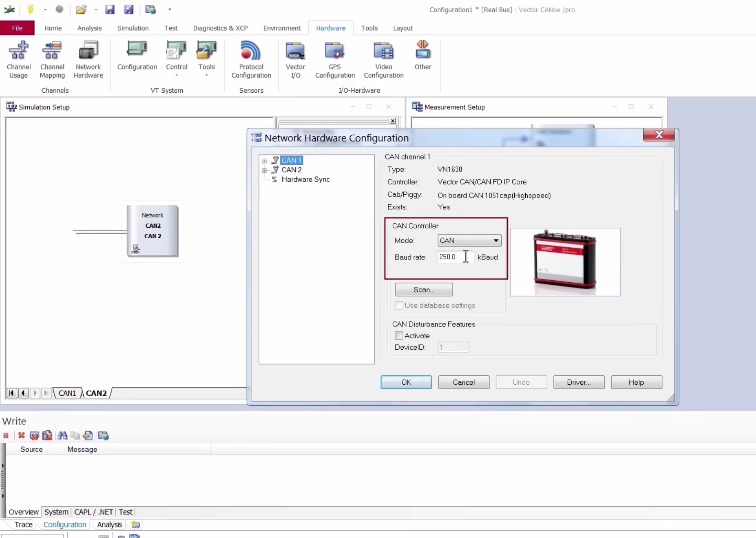Confirm with the OK button
Screen dimensions: 756x538
406,382
